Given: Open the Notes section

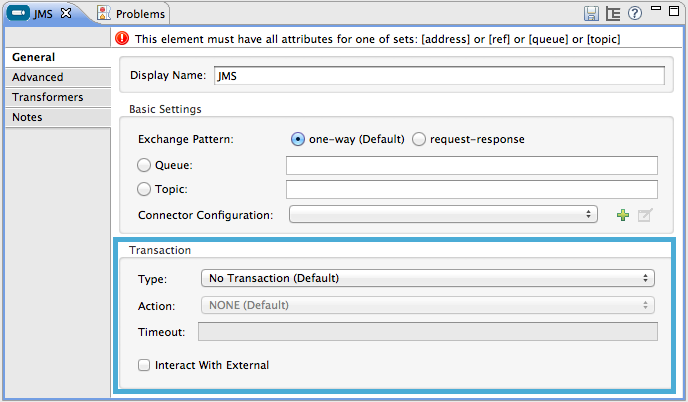Looking at the screenshot, I should [x=58, y=117].
